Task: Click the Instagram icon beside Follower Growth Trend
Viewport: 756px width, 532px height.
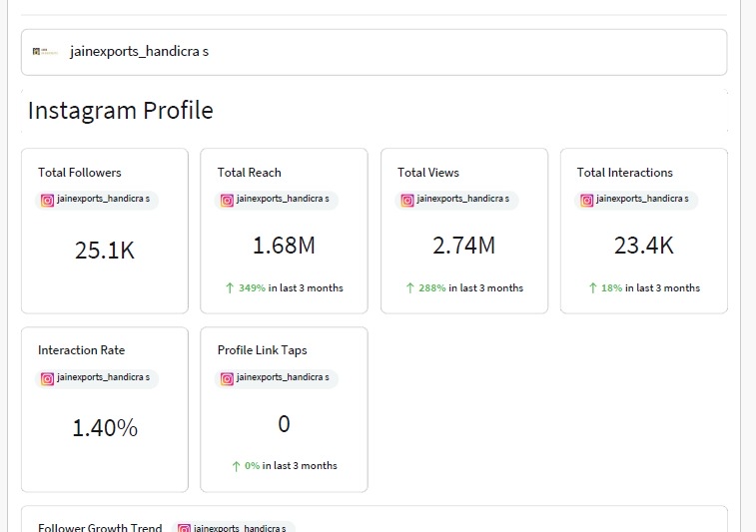Action: (x=184, y=528)
